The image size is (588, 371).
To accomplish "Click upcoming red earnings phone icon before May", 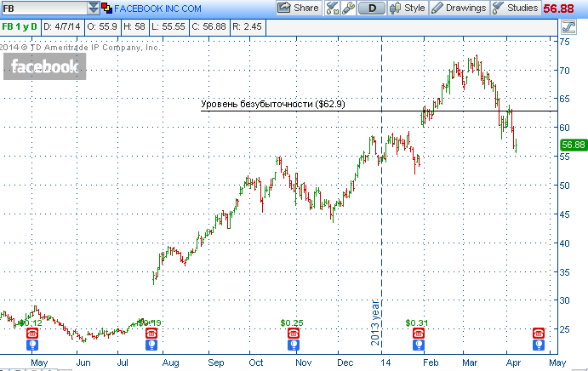I will (x=539, y=333).
